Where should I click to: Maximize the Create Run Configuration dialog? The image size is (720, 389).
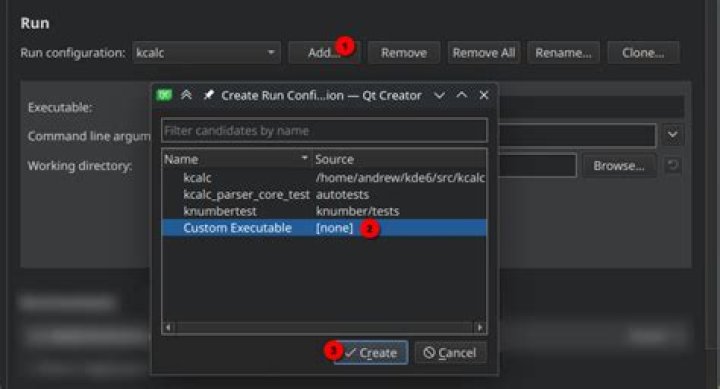pyautogui.click(x=461, y=95)
